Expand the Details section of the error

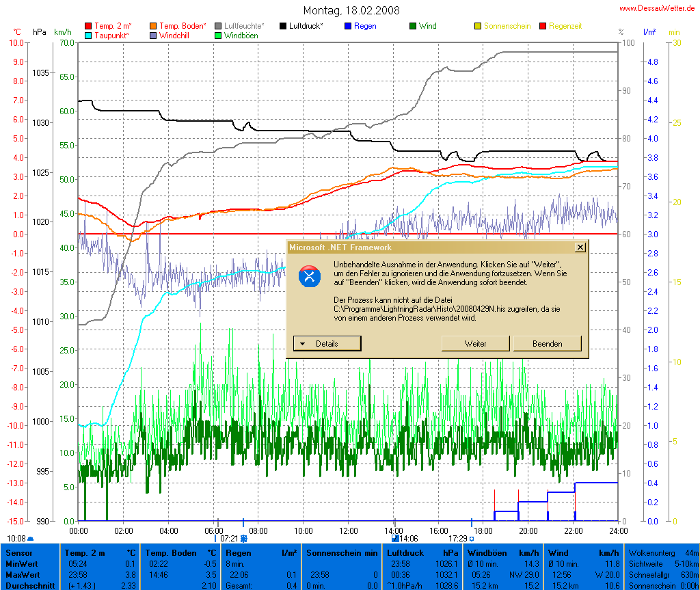pyautogui.click(x=327, y=343)
